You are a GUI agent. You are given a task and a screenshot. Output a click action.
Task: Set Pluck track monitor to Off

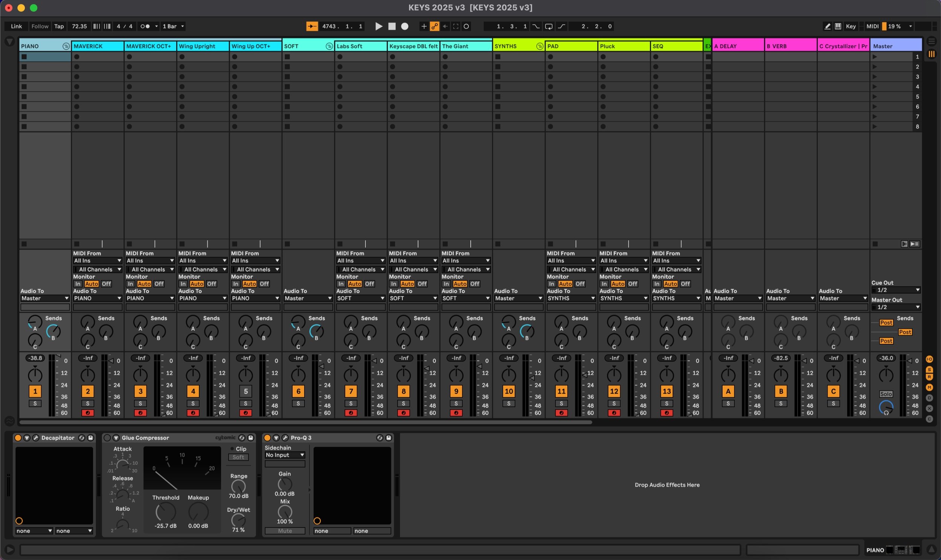tap(633, 284)
